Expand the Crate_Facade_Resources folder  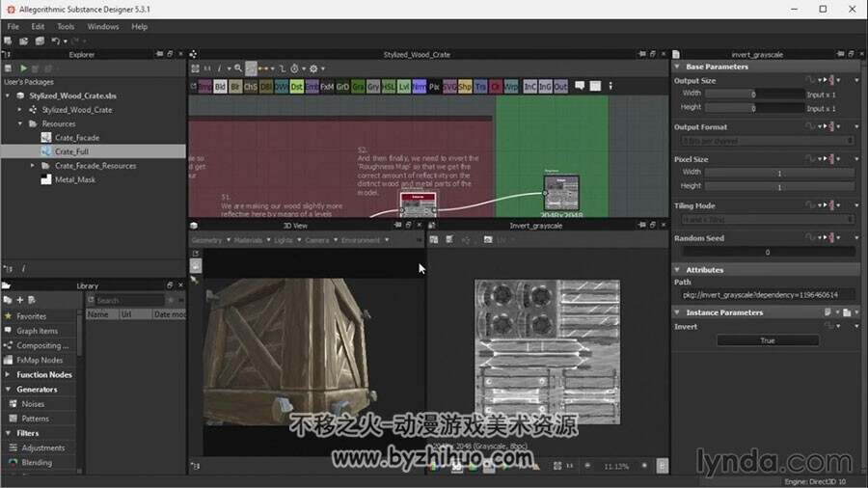(x=32, y=166)
